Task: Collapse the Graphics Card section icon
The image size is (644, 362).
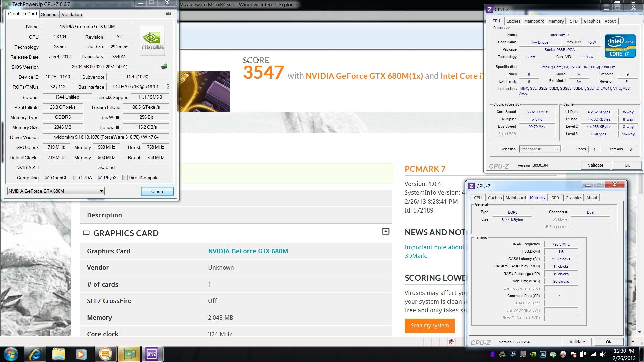Action: [386, 231]
